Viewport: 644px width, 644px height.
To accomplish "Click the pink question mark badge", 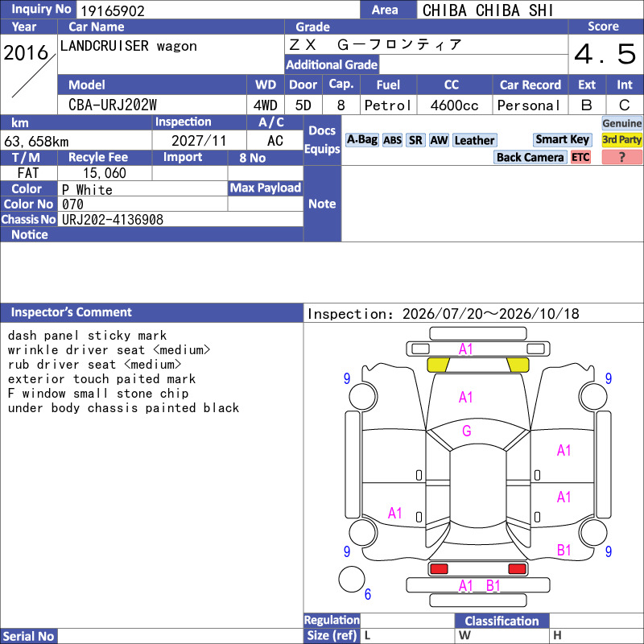I will click(x=621, y=157).
